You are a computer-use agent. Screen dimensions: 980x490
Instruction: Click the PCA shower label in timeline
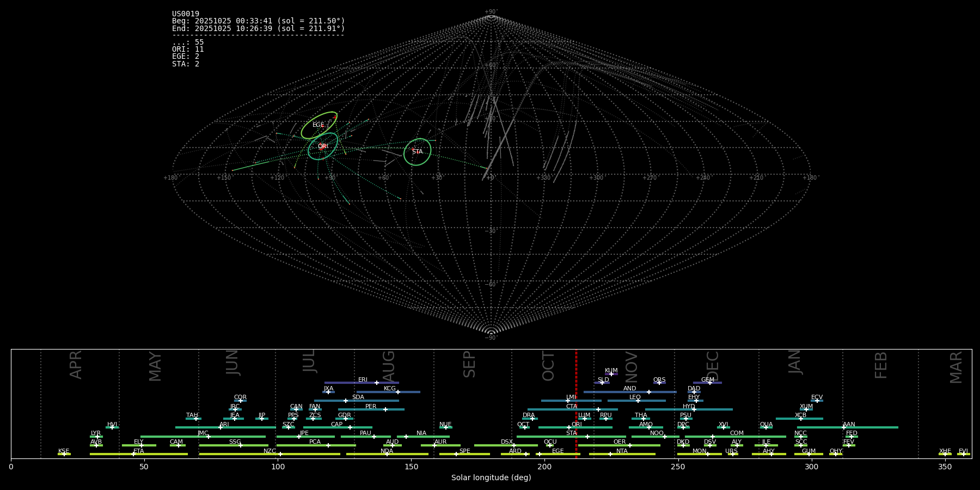pyautogui.click(x=315, y=442)
